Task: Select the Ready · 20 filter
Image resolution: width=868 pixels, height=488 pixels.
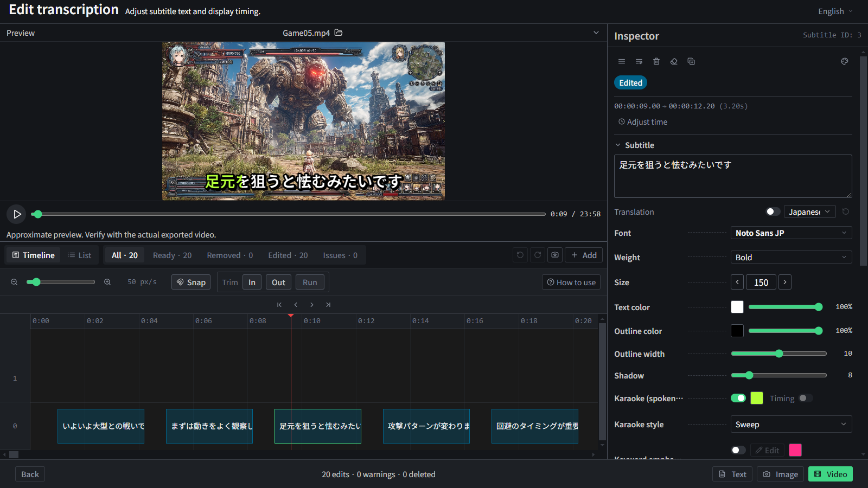Action: (172, 255)
